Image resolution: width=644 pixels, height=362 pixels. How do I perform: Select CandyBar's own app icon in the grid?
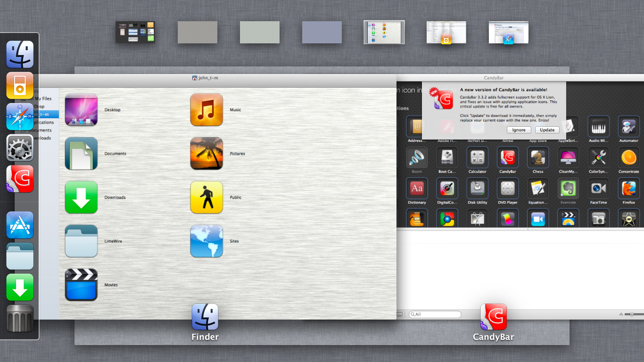click(x=508, y=157)
